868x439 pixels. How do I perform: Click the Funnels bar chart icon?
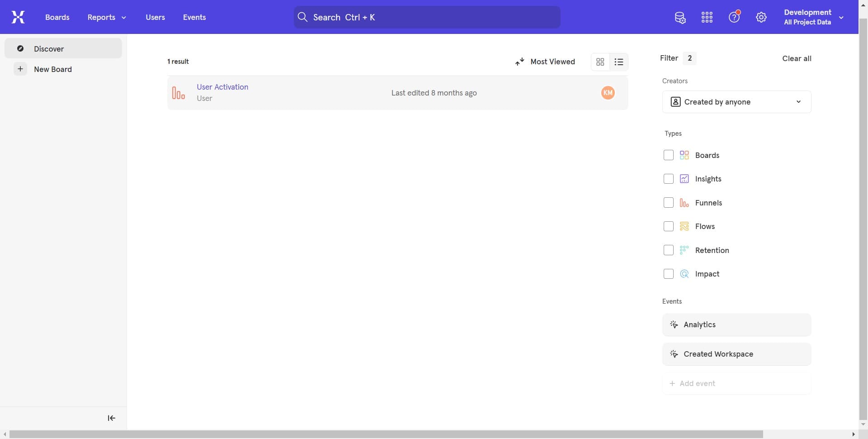(x=684, y=202)
